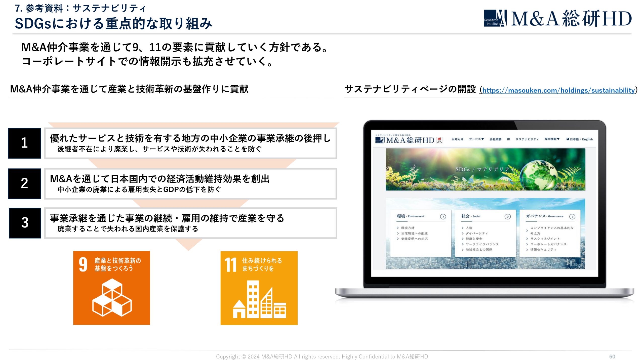This screenshot has width=644, height=362.
Task: Expand the 採用情報 dropdown in the site navigation
Action: pyautogui.click(x=552, y=139)
